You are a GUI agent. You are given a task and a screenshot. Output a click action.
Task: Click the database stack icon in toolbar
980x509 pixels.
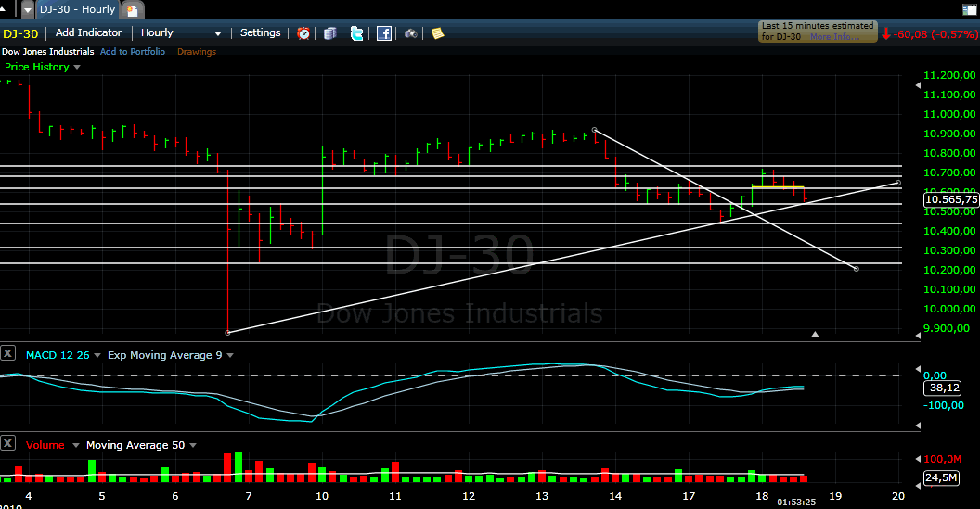(x=330, y=33)
